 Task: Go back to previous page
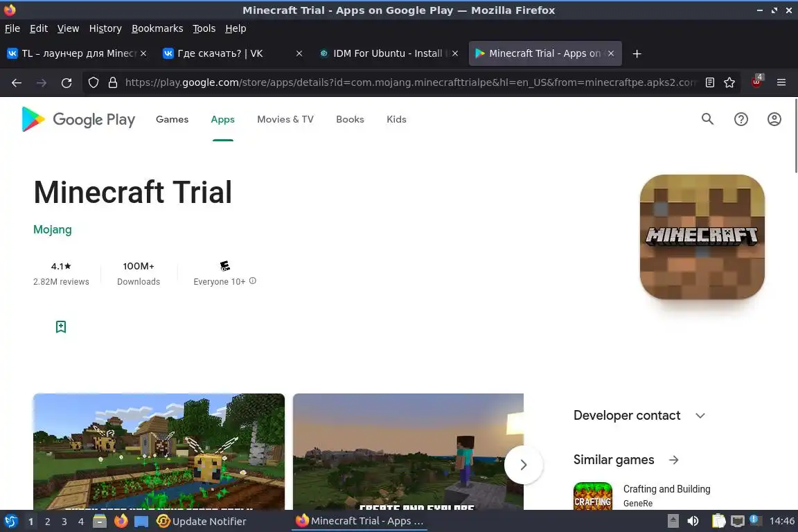pyautogui.click(x=17, y=82)
